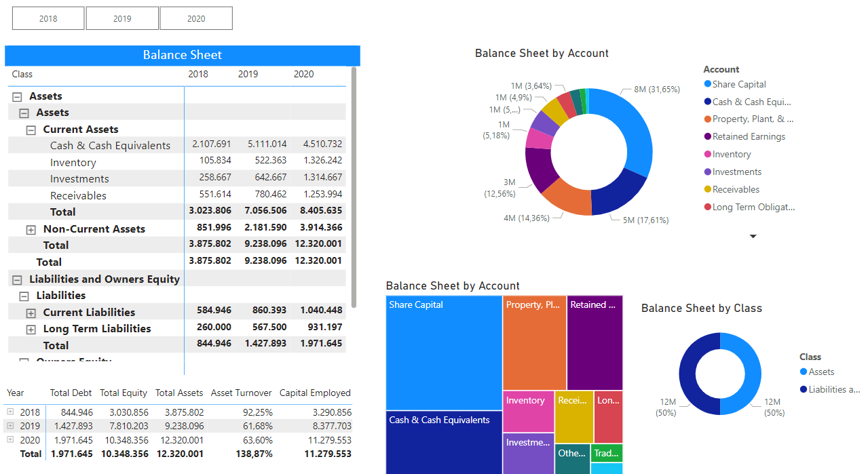Sort by Class column header
This screenshot has width=868, height=474.
click(x=22, y=74)
